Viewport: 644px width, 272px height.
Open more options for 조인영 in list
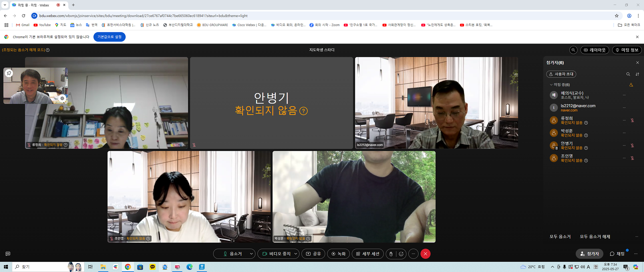point(624,158)
